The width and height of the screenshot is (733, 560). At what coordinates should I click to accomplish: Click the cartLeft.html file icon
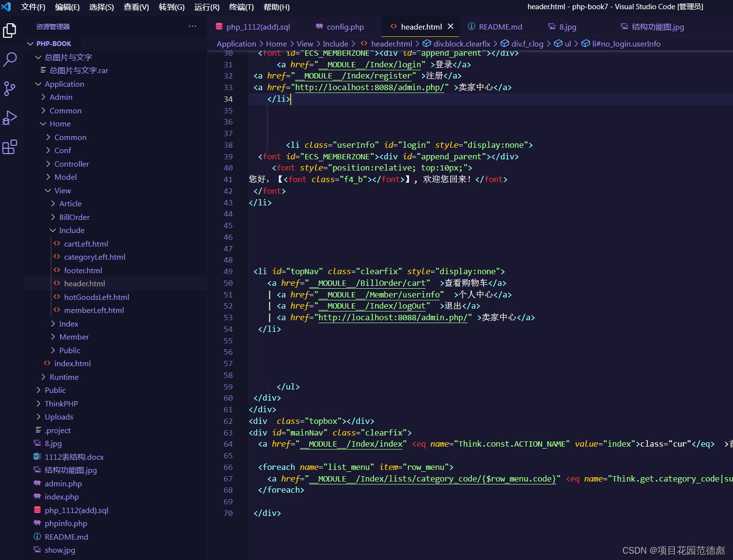57,244
